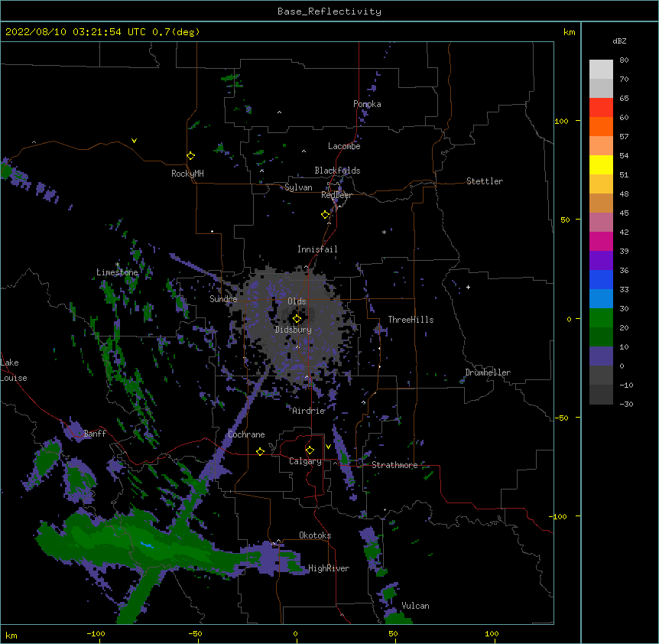Click the Olds town label
Screen dimensions: 659x644
click(297, 301)
